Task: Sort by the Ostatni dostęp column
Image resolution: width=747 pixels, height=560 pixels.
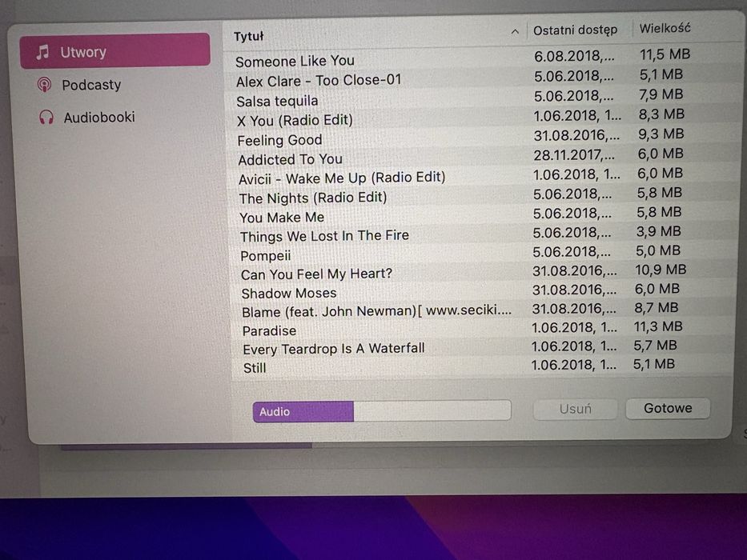Action: [575, 30]
